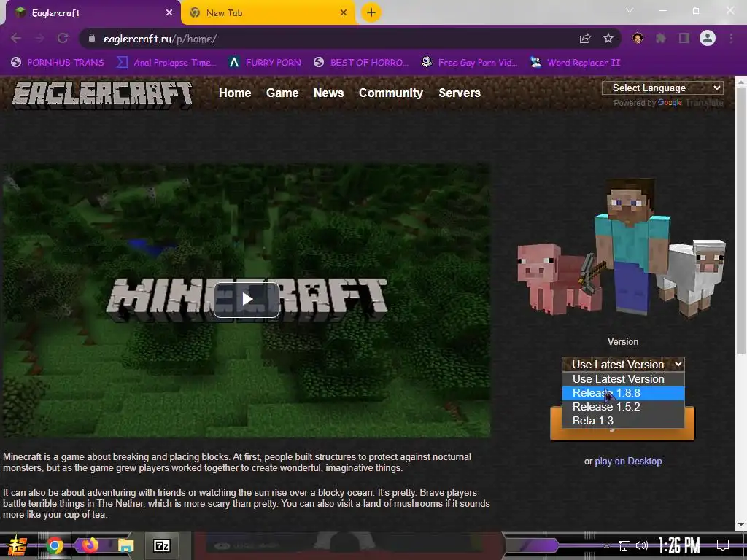Viewport: 747px width, 560px height.
Task: Open the extensions puzzle icon
Action: pos(661,38)
